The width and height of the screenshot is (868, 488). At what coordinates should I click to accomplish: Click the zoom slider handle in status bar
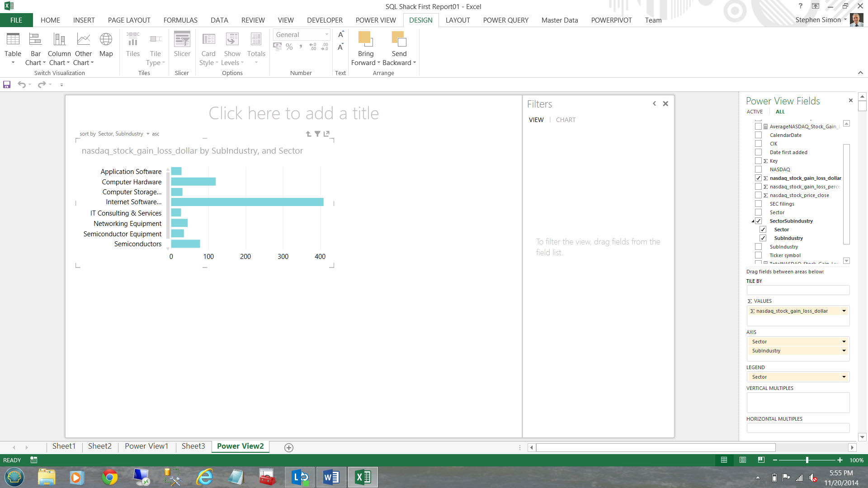point(807,460)
